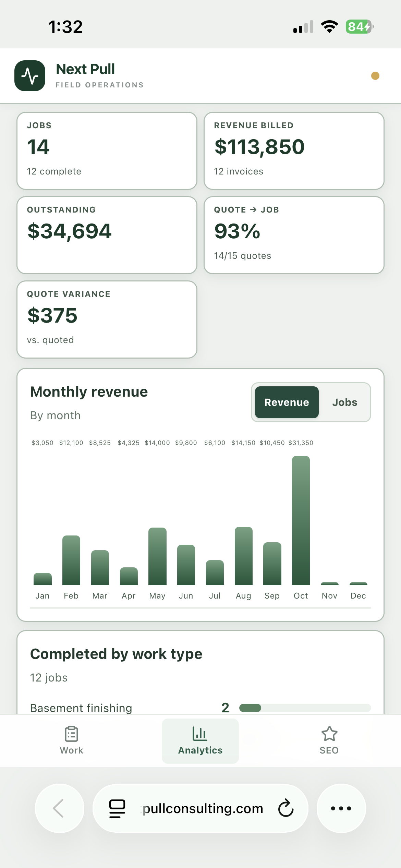
Task: Tap the 12 jobs subtitle
Action: click(49, 678)
